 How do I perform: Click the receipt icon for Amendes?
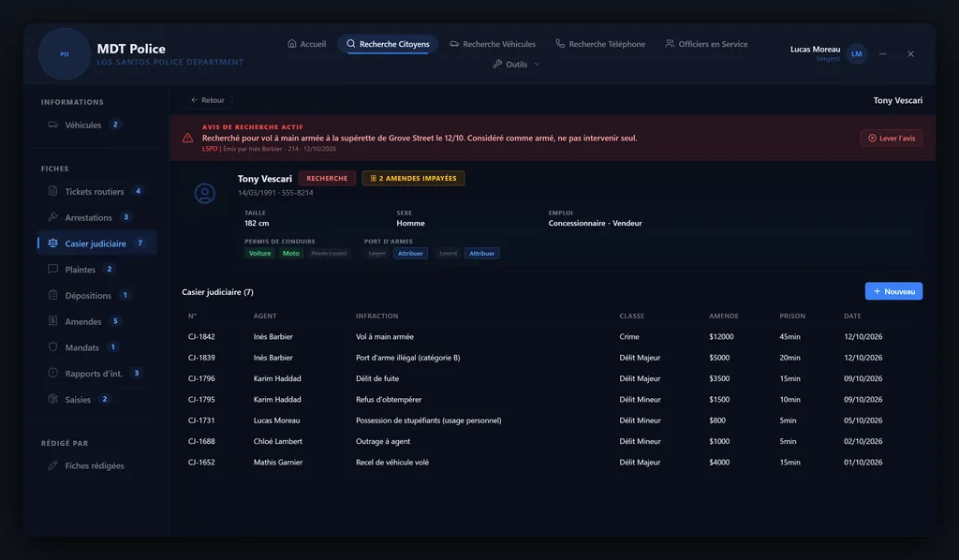[x=53, y=321]
